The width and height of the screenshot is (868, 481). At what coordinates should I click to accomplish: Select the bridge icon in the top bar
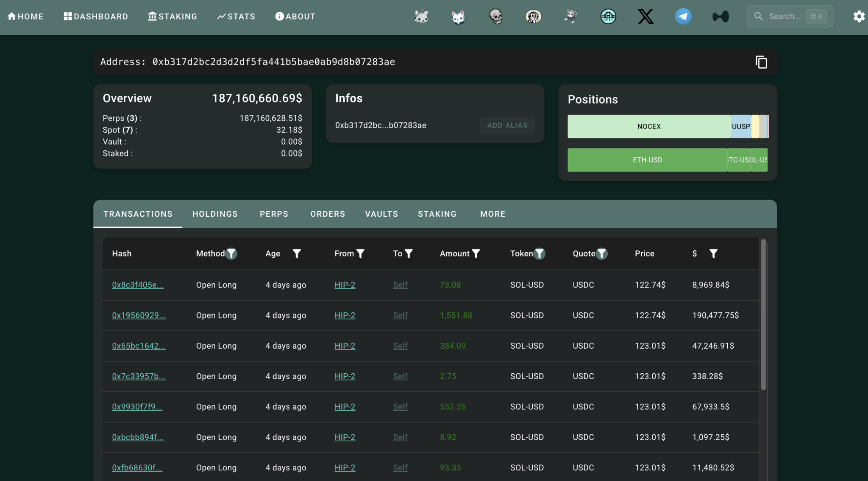608,16
